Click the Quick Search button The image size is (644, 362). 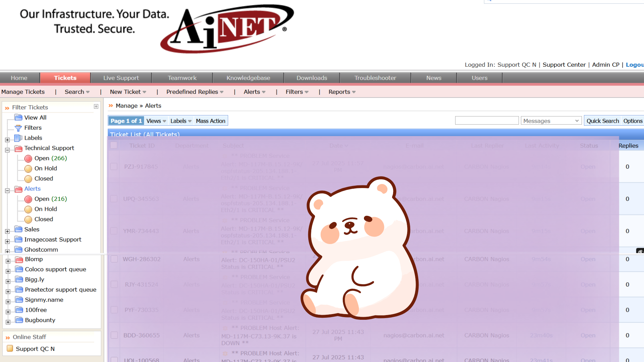pos(602,121)
